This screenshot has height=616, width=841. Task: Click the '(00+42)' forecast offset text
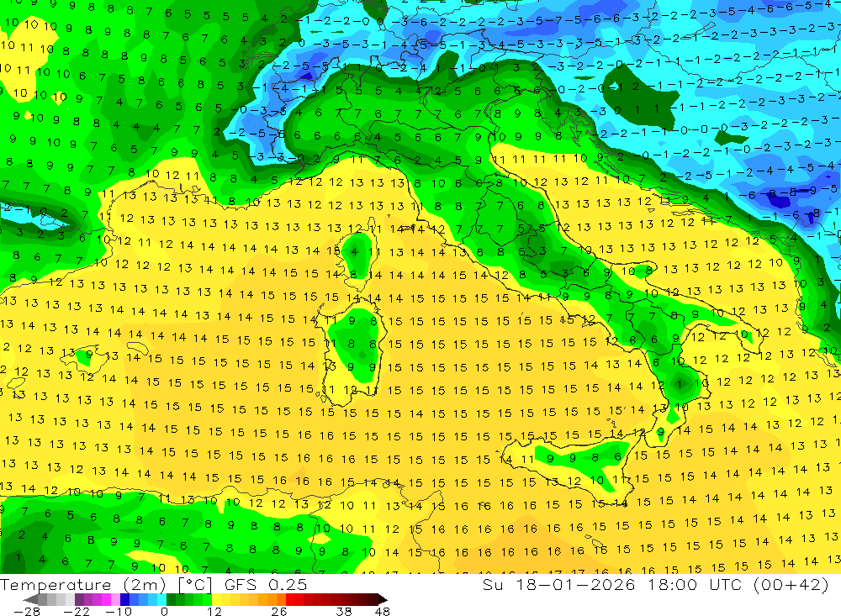tap(791, 585)
